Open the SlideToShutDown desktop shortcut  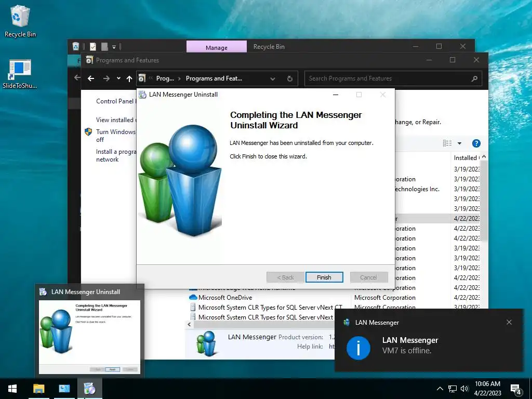(x=20, y=74)
